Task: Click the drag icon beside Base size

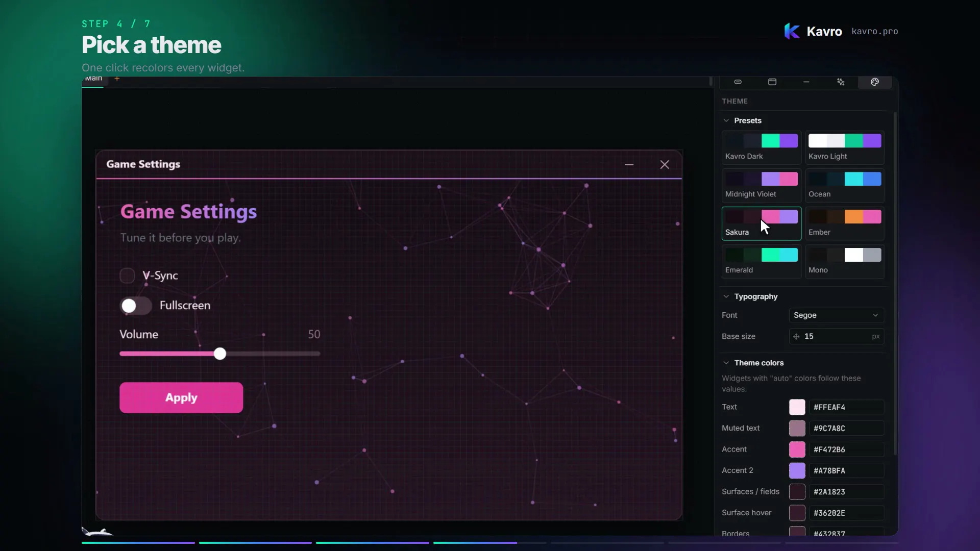Action: click(x=796, y=336)
